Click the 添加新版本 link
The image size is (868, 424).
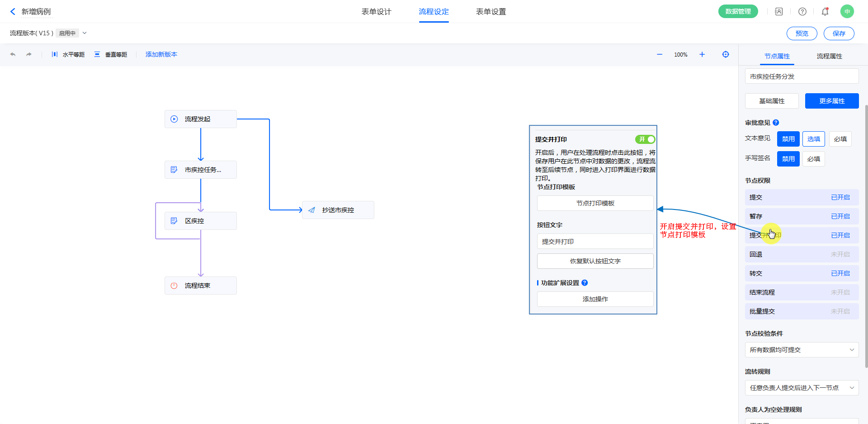tap(161, 54)
